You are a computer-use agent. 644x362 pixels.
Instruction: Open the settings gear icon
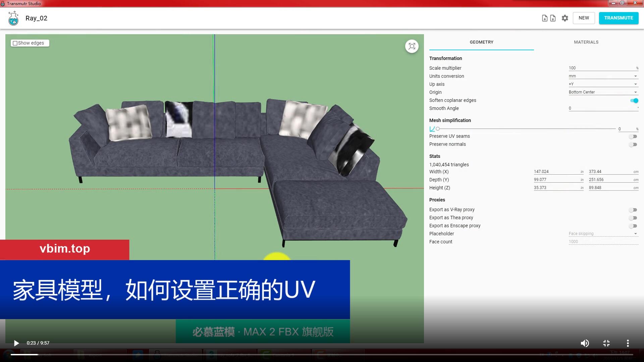[565, 18]
